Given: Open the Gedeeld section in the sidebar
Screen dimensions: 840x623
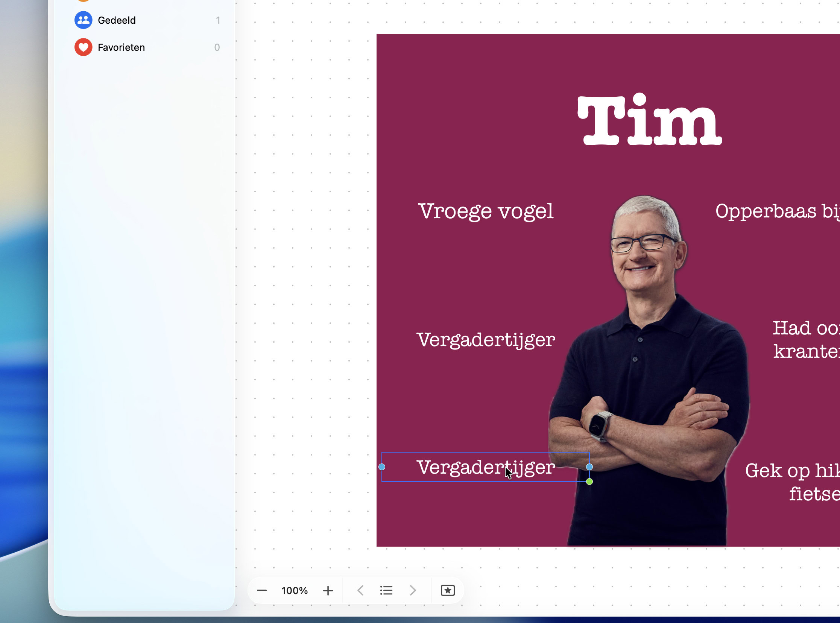Looking at the screenshot, I should [117, 20].
